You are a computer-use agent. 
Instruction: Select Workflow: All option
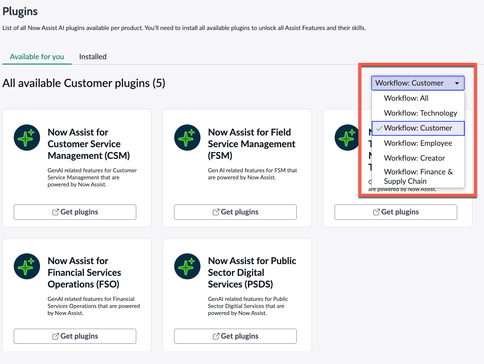pyautogui.click(x=418, y=98)
